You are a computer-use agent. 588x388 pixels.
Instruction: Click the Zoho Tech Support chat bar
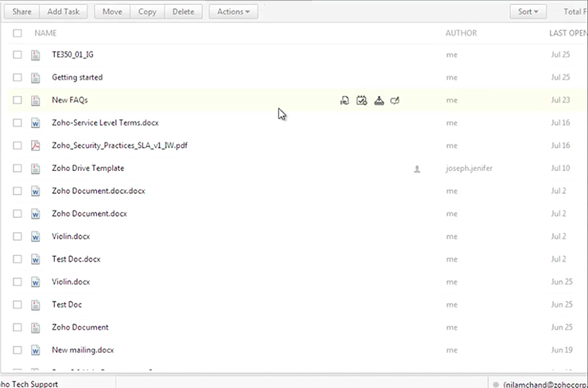58,382
